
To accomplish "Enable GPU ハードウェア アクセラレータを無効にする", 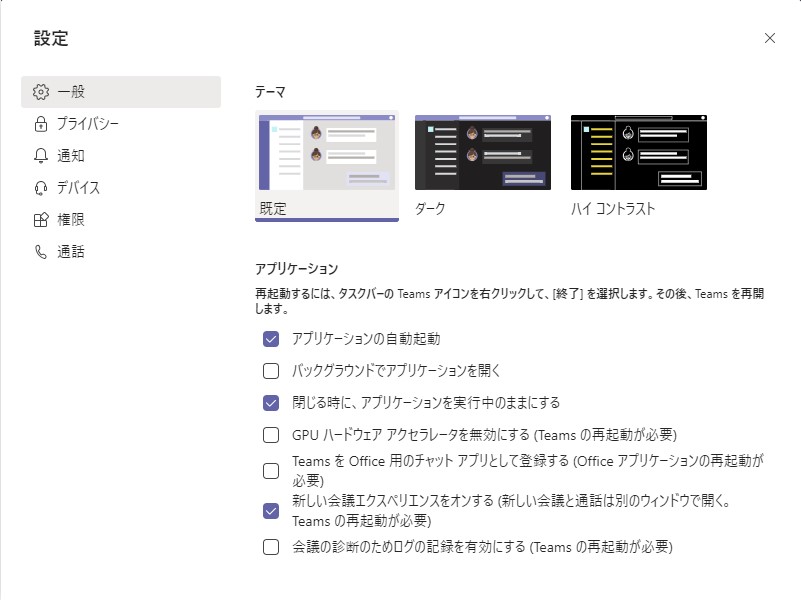I will pyautogui.click(x=268, y=435).
